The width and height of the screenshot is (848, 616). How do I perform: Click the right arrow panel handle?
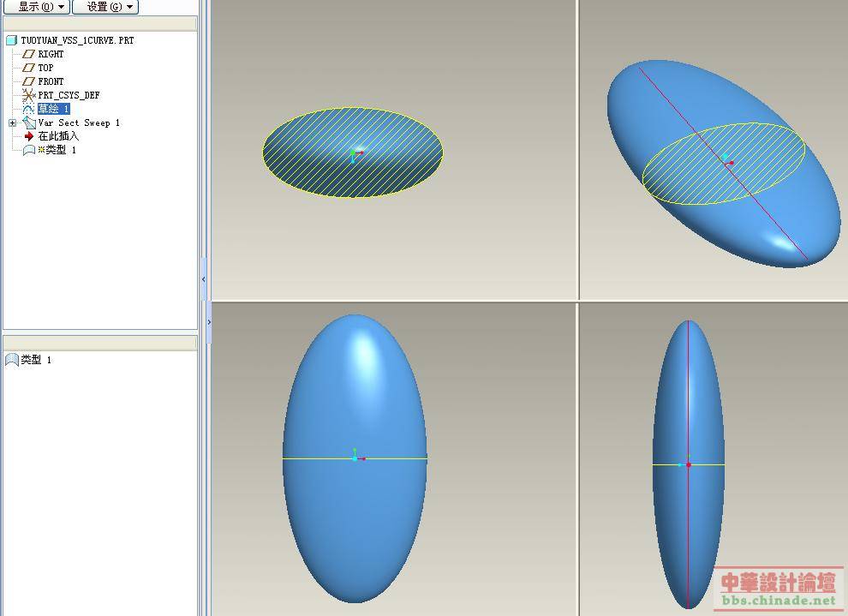click(x=209, y=322)
